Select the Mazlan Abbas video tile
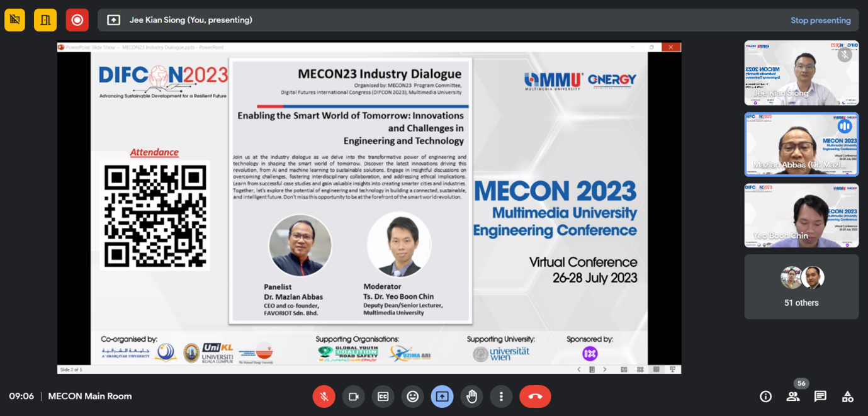Screen dimensions: 868x416 (801, 144)
